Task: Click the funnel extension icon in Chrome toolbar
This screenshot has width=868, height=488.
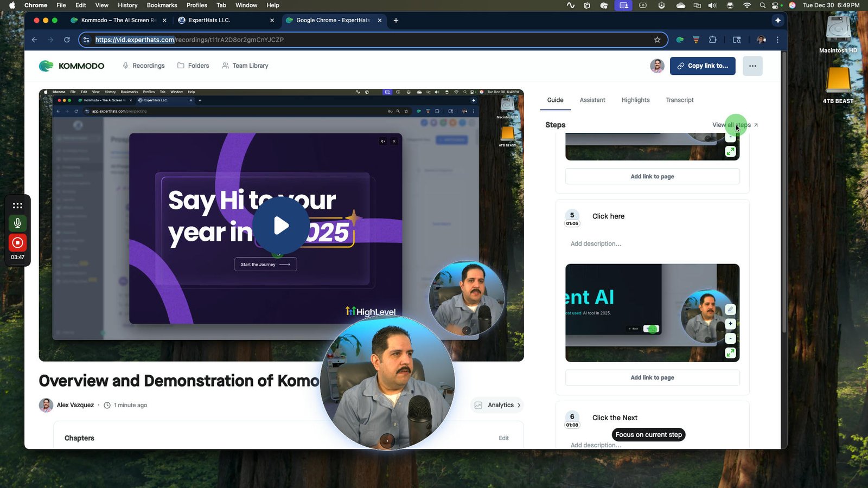Action: [x=696, y=40]
